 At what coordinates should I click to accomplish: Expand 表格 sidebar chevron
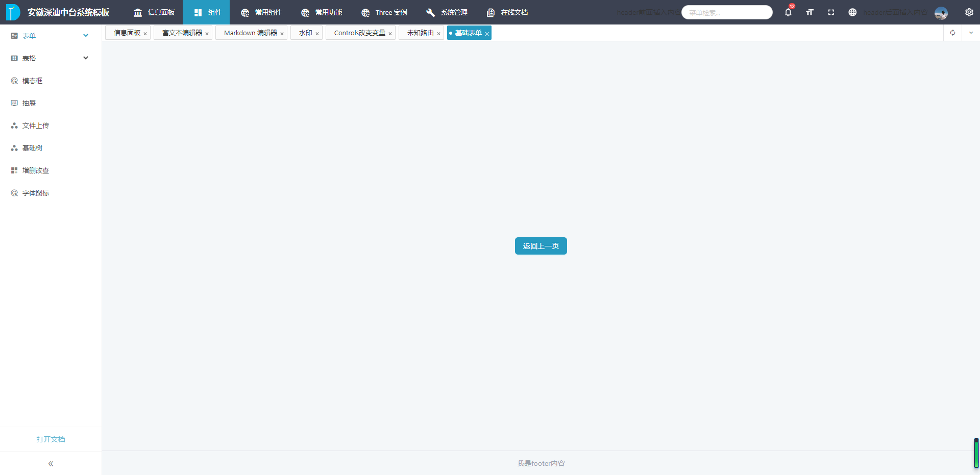click(86, 58)
